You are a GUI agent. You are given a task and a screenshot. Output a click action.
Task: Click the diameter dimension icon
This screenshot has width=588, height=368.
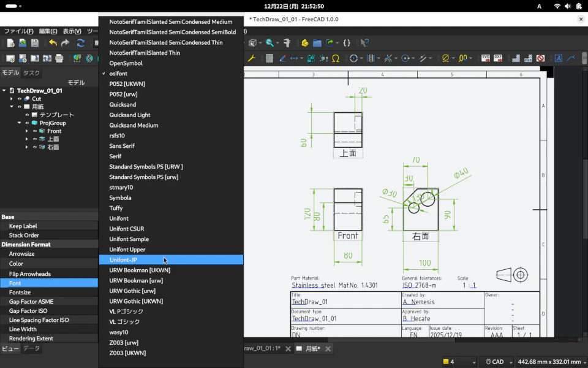coord(445,58)
